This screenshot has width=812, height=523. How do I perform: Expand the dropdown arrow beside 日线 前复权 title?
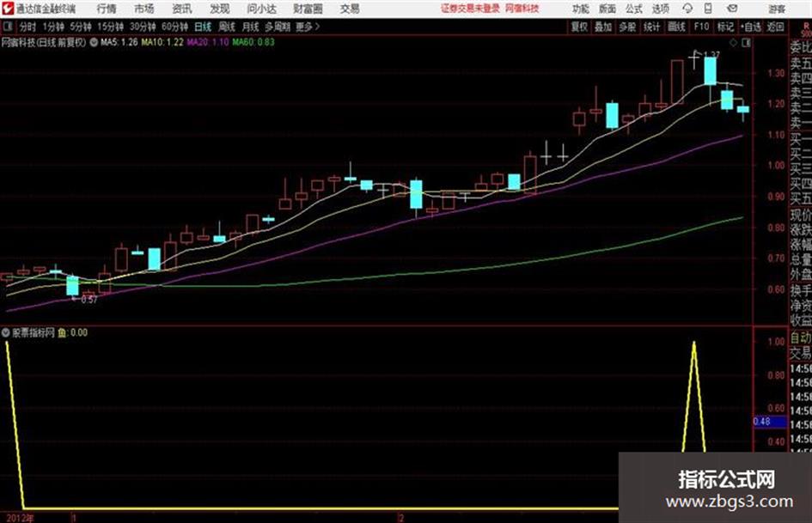(x=94, y=42)
